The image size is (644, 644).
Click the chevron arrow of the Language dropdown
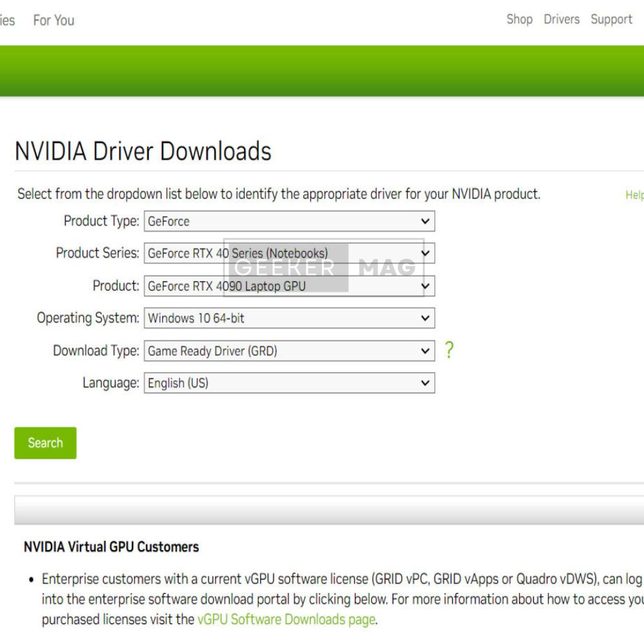(425, 383)
